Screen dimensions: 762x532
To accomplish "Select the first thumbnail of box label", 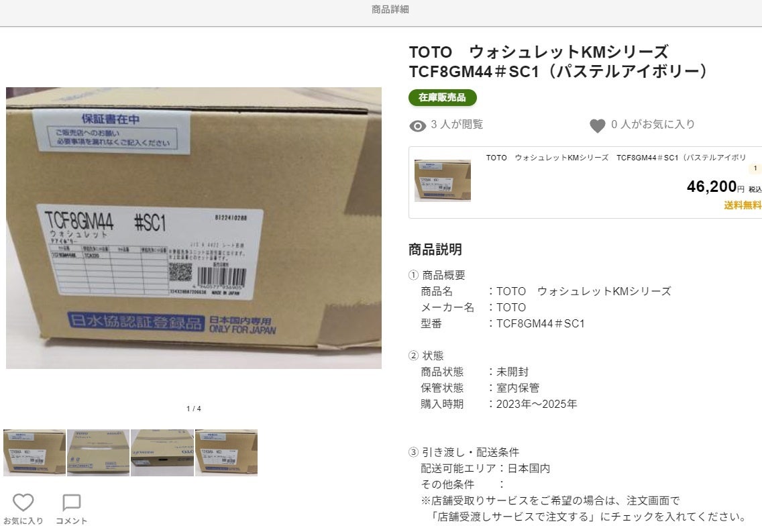I will (34, 452).
